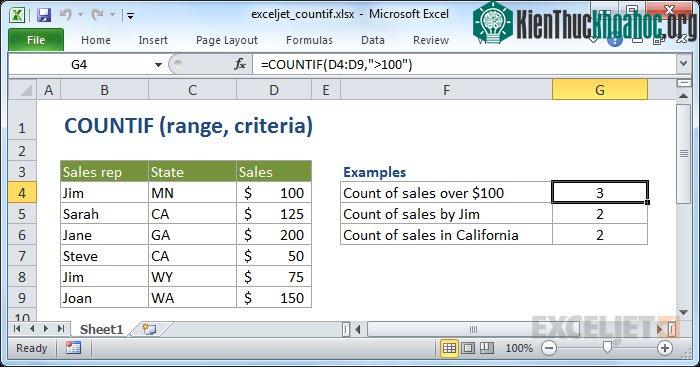Click the next sheet navigation arrow
Image resolution: width=700 pixels, height=367 pixels.
pyautogui.click(x=46, y=329)
